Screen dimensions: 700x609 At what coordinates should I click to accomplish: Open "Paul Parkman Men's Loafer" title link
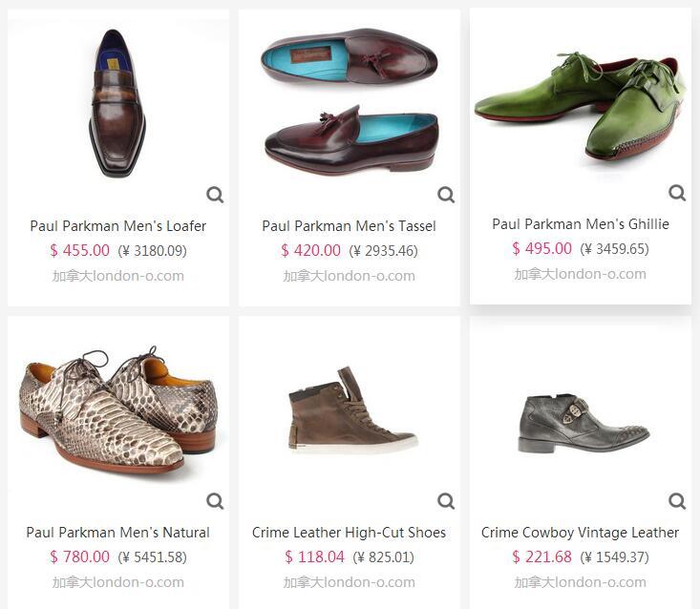click(x=118, y=226)
